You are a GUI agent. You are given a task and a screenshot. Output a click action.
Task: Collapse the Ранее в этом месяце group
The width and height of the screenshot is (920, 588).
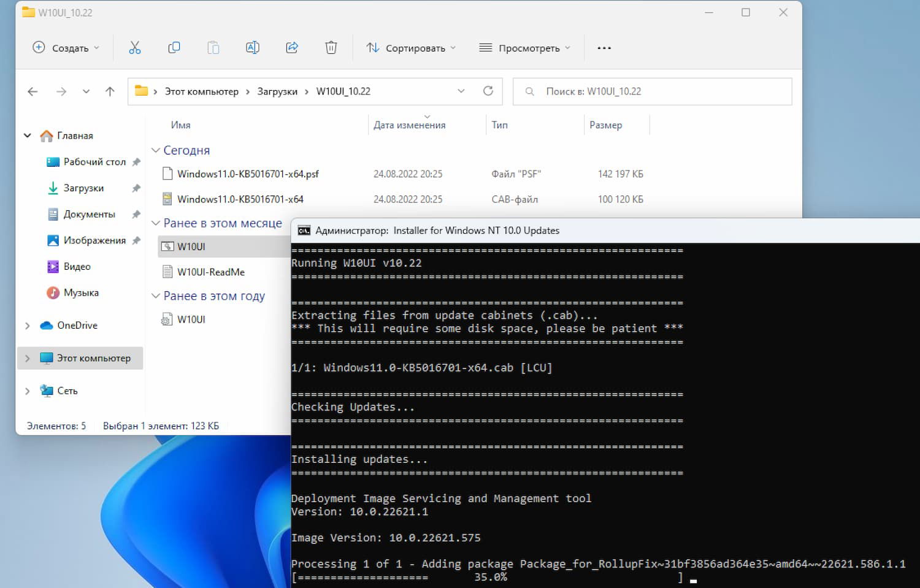click(x=156, y=223)
